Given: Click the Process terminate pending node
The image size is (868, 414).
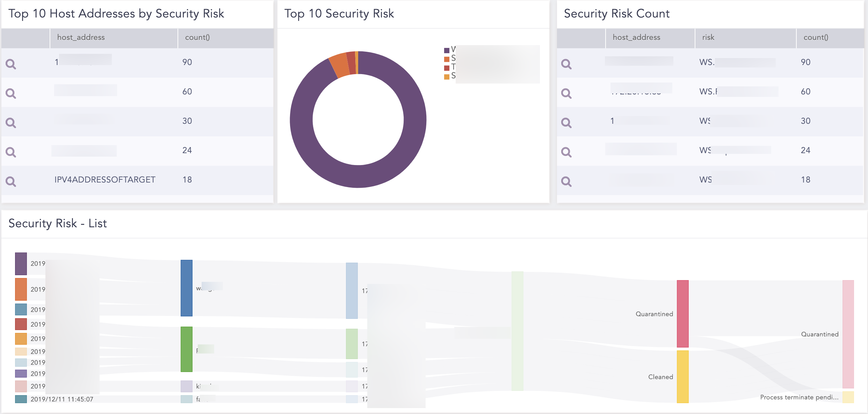Looking at the screenshot, I should pyautogui.click(x=848, y=397).
